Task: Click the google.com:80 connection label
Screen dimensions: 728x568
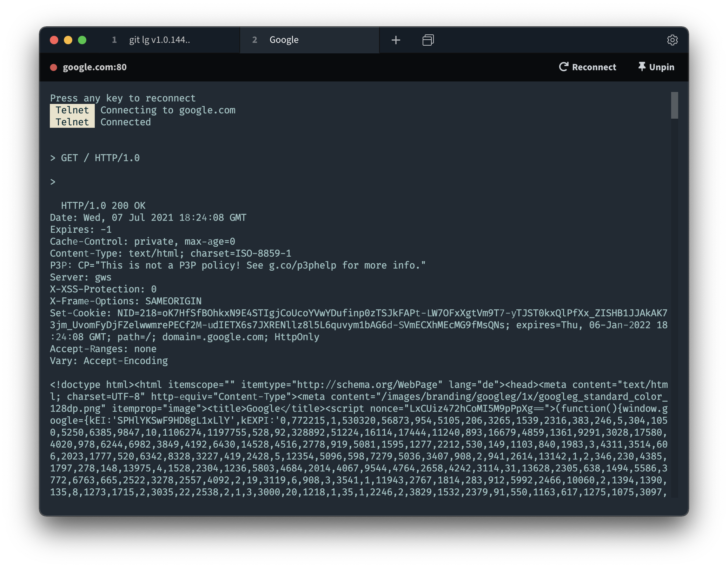Action: coord(95,67)
